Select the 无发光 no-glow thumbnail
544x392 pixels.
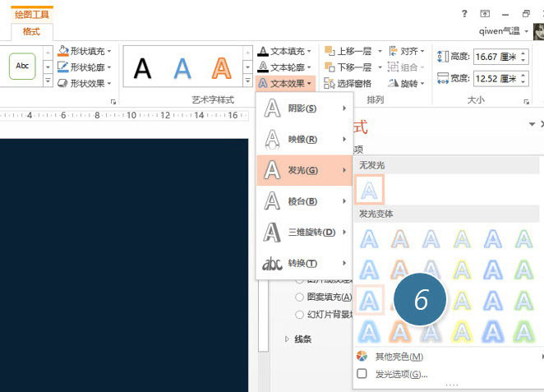click(x=370, y=191)
